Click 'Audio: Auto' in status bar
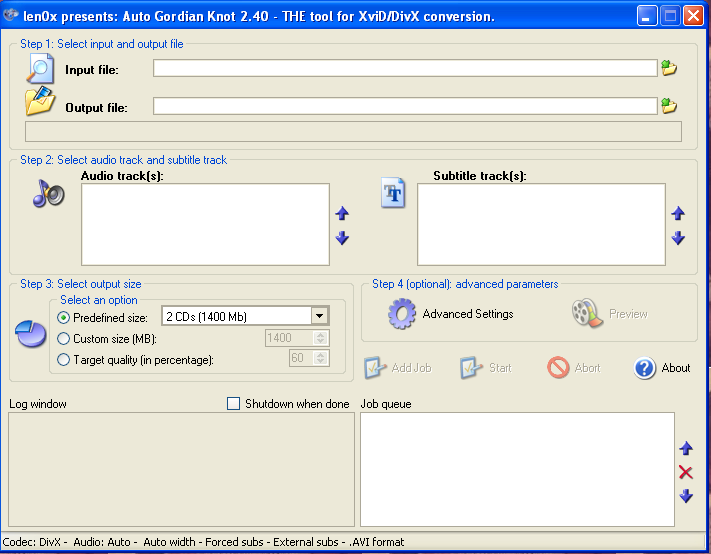Screen dimensions: 711x554 (102, 542)
